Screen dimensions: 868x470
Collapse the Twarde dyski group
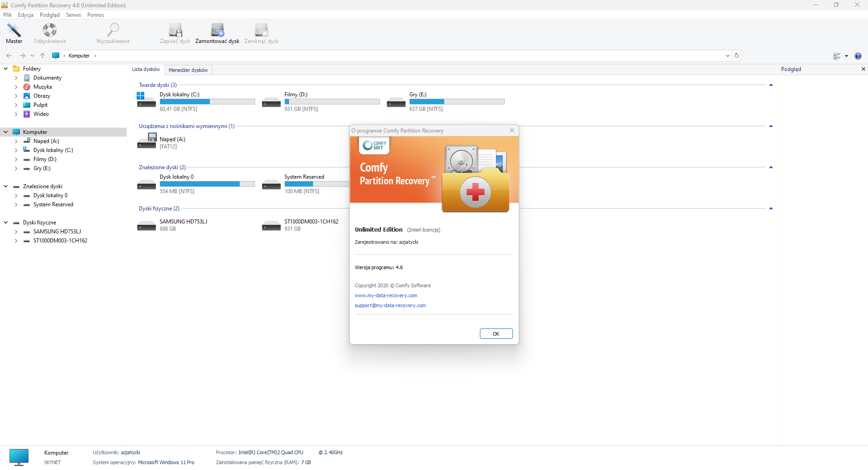pyautogui.click(x=771, y=85)
